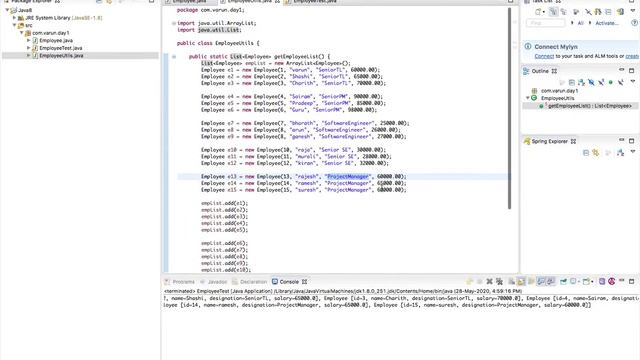Toggle show console when standard error changes
The image size is (640, 360).
551,281
